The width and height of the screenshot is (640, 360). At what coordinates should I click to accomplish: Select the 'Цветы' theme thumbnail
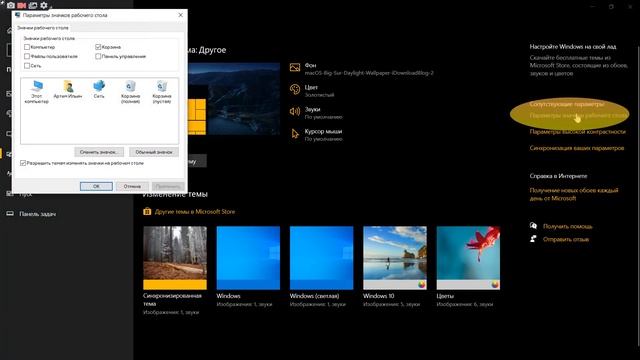coord(468,258)
